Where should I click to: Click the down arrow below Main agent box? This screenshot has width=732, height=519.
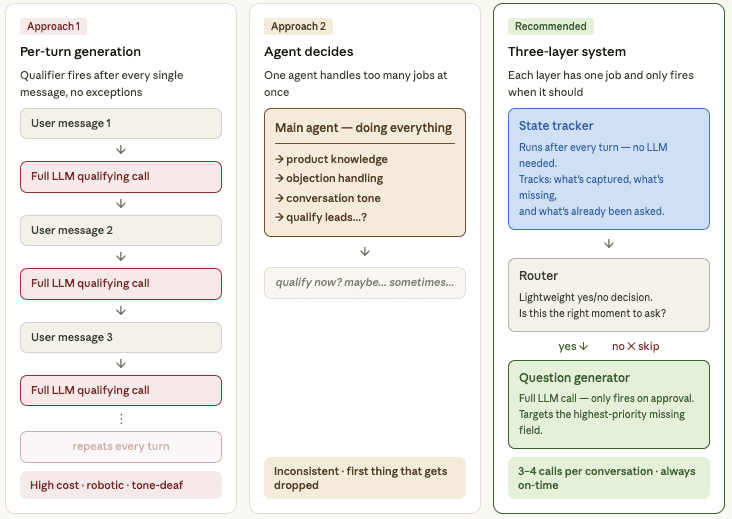(x=365, y=252)
